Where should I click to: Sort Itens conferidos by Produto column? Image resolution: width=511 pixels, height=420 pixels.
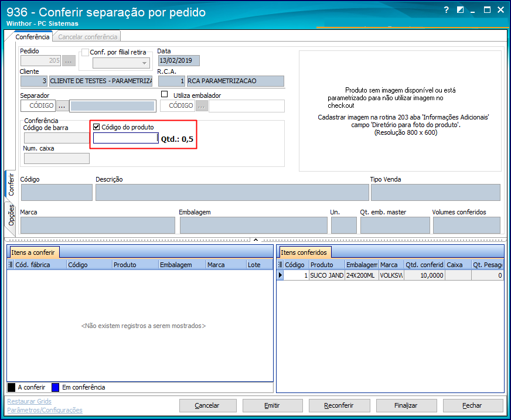pyautogui.click(x=327, y=265)
